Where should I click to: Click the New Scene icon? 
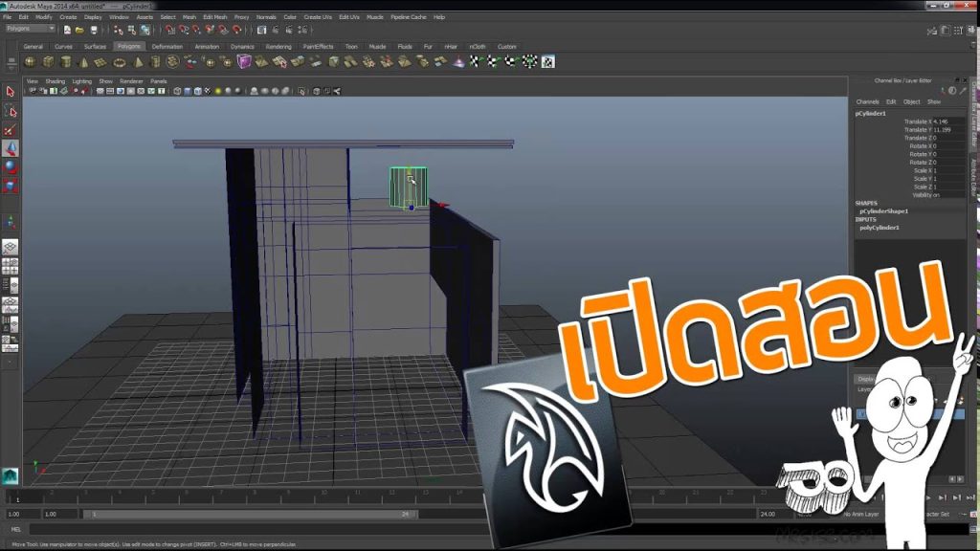pyautogui.click(x=67, y=30)
